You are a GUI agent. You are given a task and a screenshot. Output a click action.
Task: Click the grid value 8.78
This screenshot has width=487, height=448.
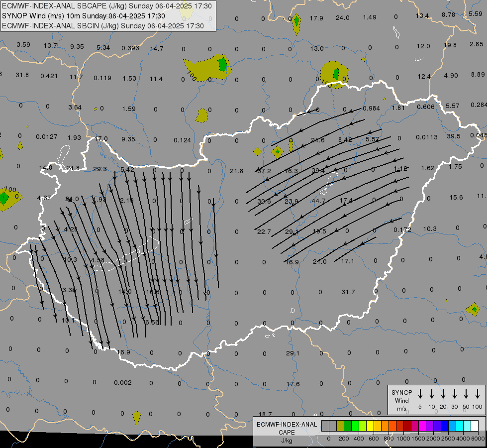449,14
